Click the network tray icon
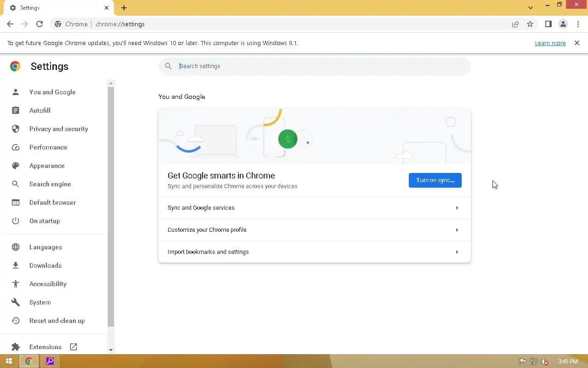 [x=534, y=362]
